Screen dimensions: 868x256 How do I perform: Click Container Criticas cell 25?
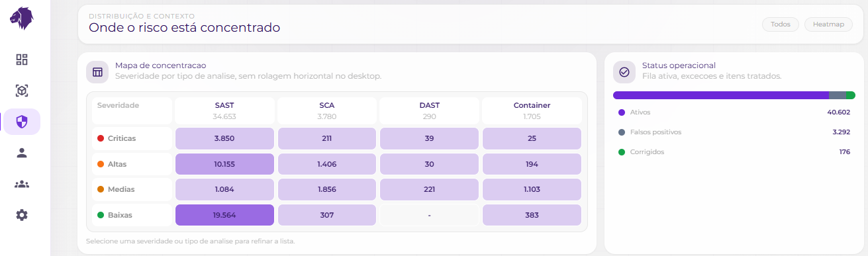532,138
